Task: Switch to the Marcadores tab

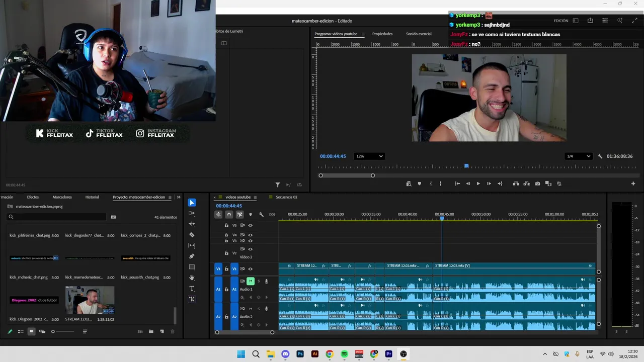Action: click(x=62, y=197)
